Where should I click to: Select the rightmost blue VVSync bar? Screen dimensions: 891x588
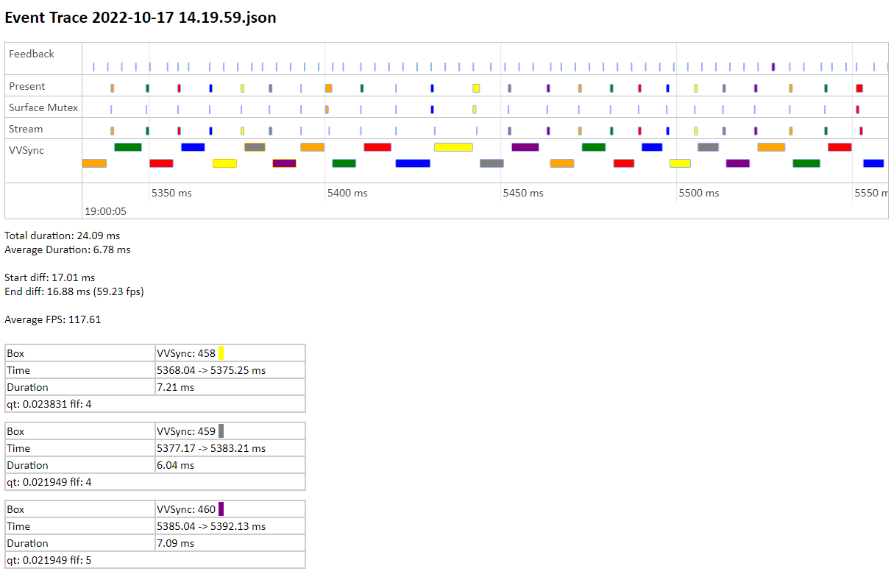(873, 163)
